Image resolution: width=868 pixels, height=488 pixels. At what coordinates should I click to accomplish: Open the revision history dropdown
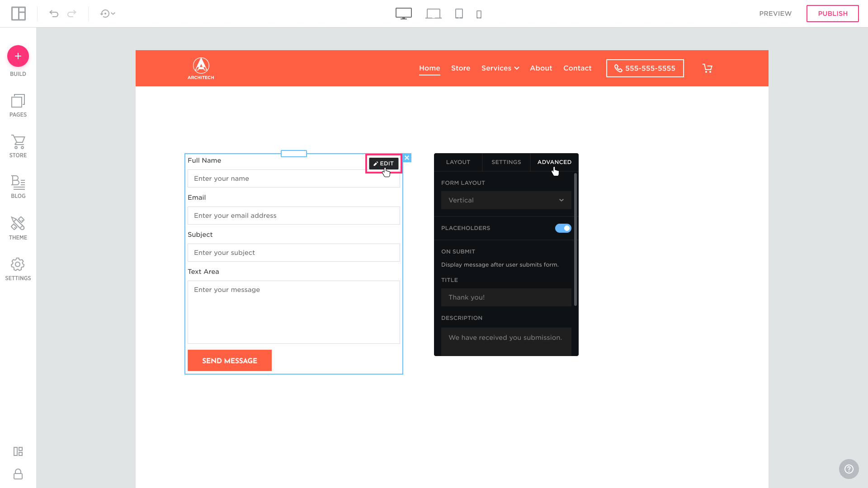coord(108,14)
